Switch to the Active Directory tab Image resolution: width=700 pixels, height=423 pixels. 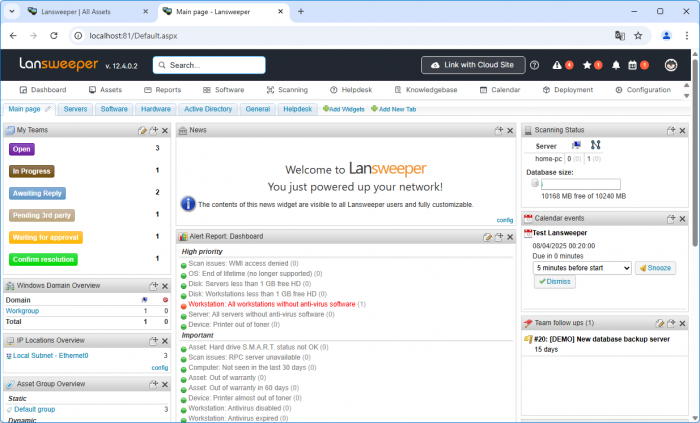tap(208, 108)
